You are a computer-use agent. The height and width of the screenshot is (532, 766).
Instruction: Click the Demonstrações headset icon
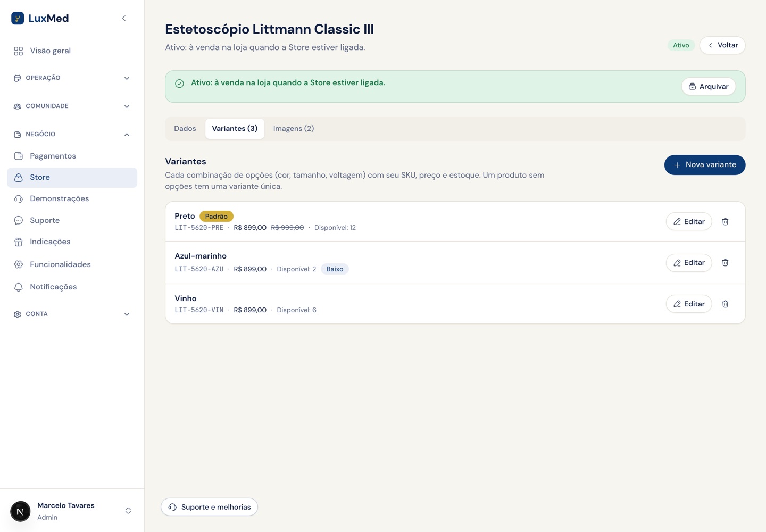click(x=19, y=199)
